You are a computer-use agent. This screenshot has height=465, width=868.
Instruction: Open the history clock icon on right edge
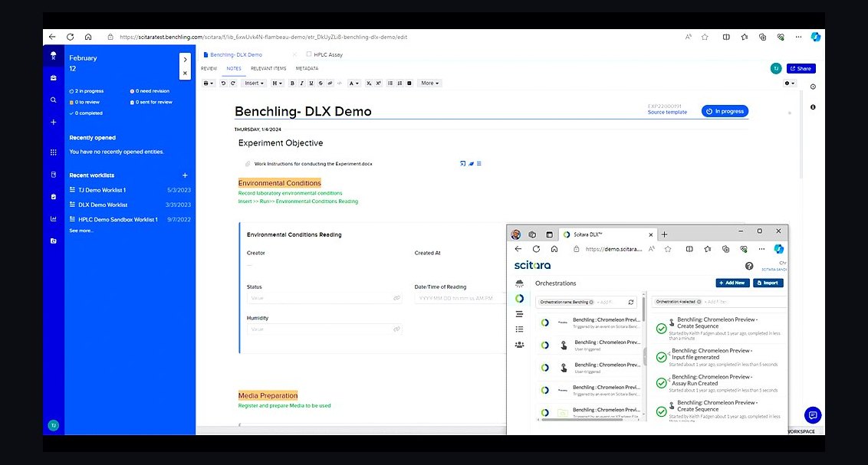click(813, 87)
